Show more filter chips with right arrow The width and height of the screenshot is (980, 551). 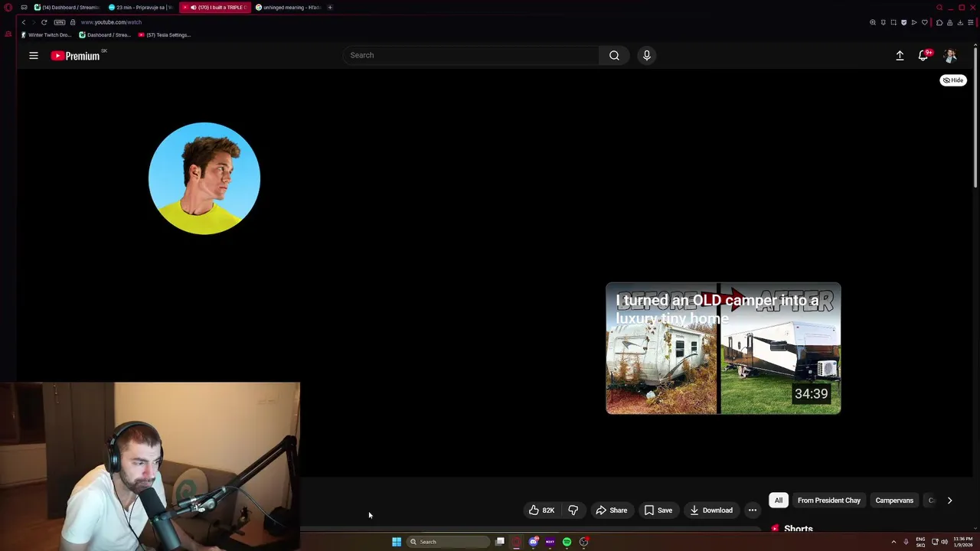[949, 500]
